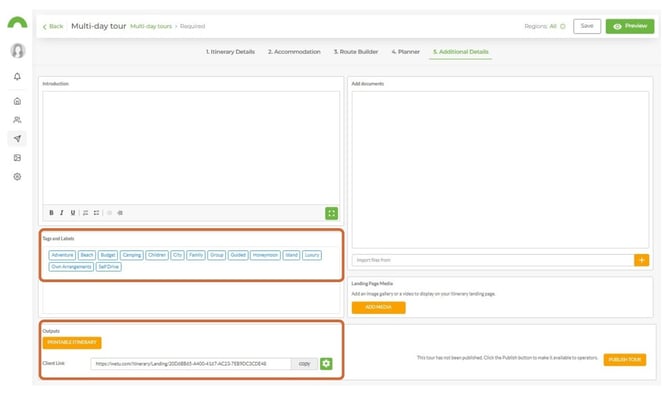Screen dimensions: 670x394
Task: Select the Additional Details tab
Action: pos(461,52)
